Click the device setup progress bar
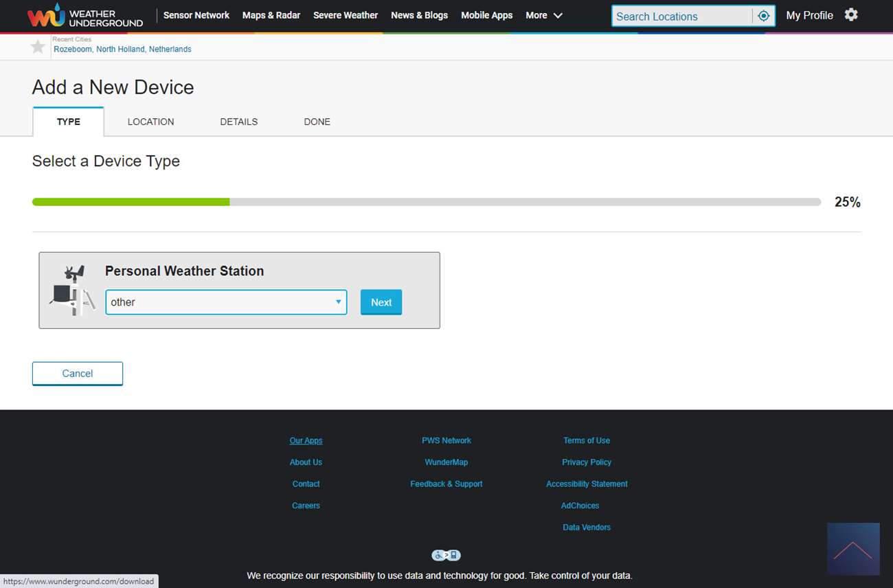This screenshot has height=588, width=893. (426, 202)
